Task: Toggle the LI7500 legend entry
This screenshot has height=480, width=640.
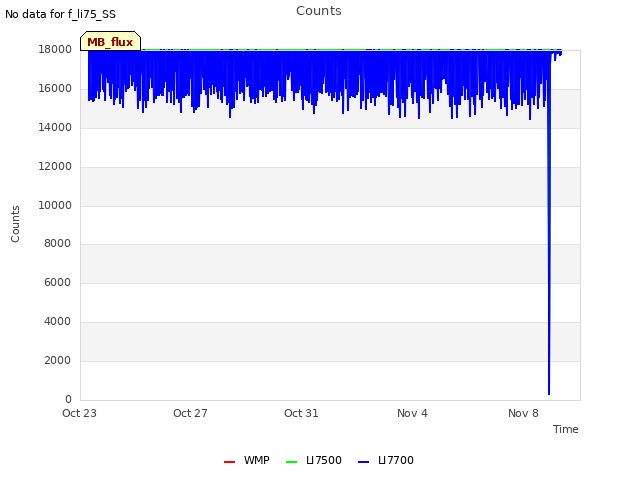Action: [314, 460]
